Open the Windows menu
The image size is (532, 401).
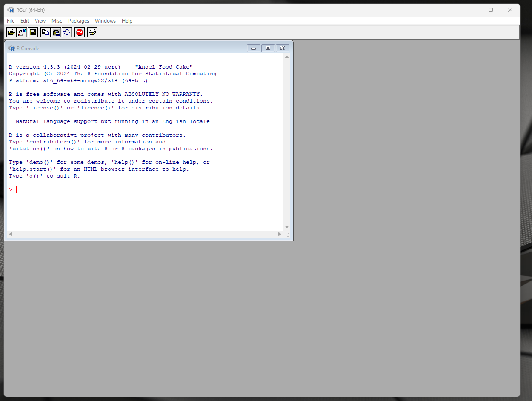click(105, 20)
